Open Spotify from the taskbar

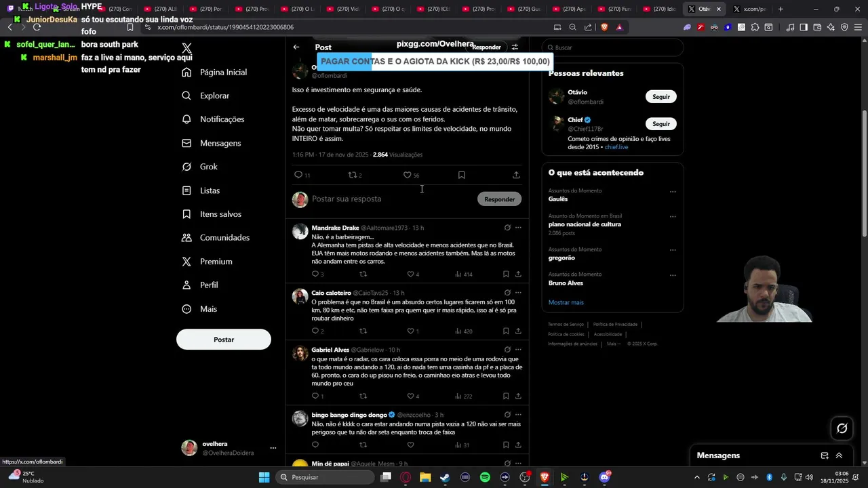485,477
